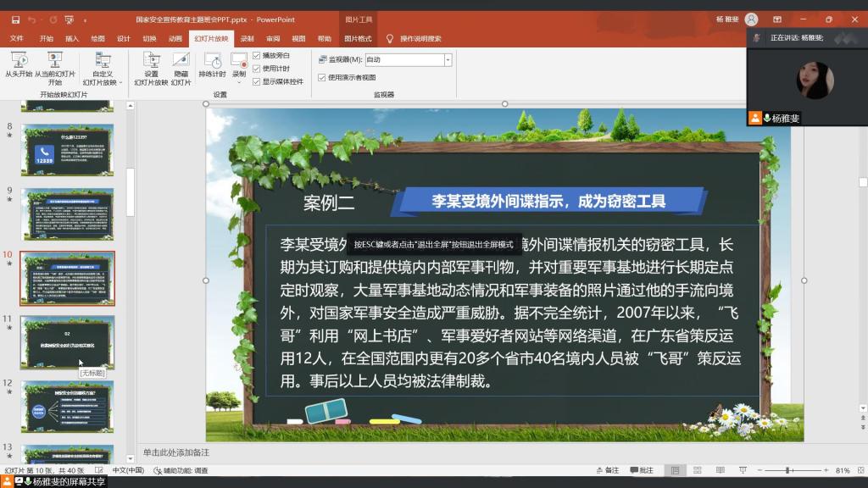
Task: Click the Save icon in quick access toolbar
Action: (x=13, y=19)
